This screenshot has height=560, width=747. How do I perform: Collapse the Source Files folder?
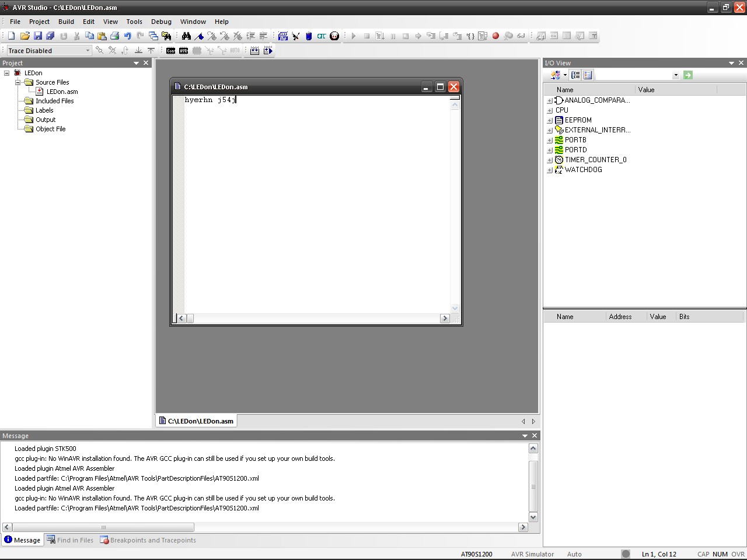coord(18,82)
